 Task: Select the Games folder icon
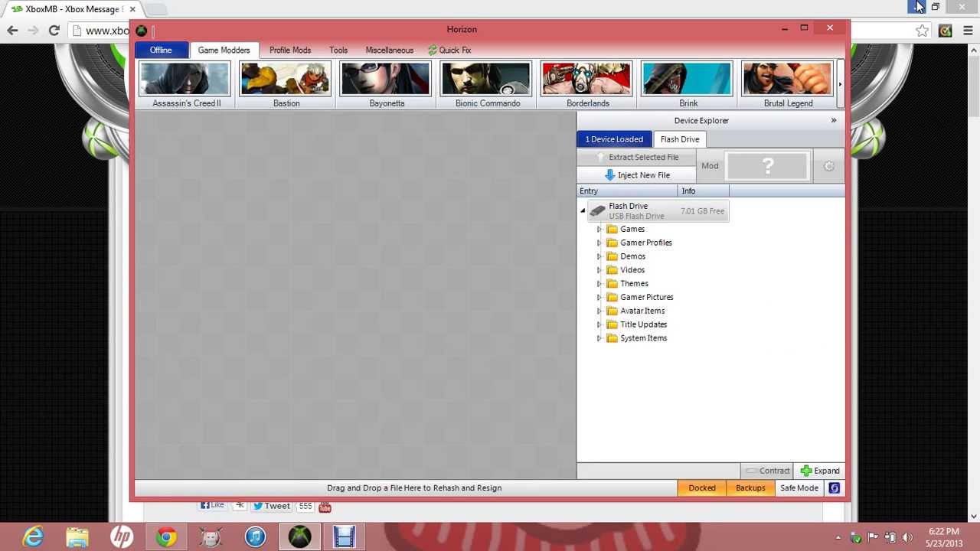612,229
